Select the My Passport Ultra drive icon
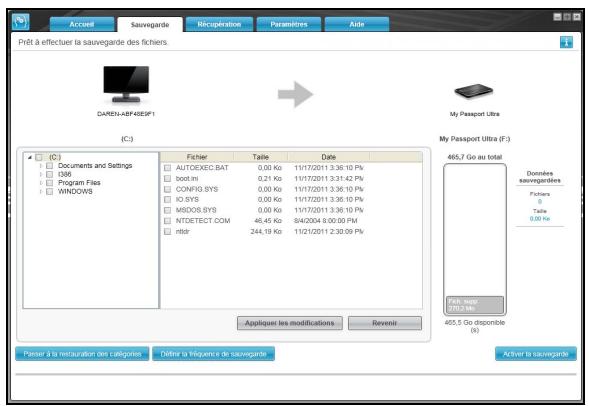This screenshot has height=406, width=589. [473, 91]
